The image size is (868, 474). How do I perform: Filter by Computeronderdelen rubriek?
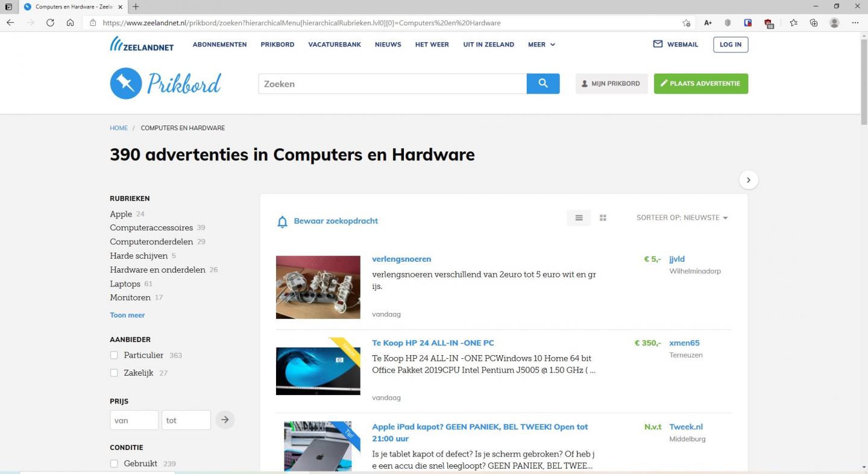[151, 242]
